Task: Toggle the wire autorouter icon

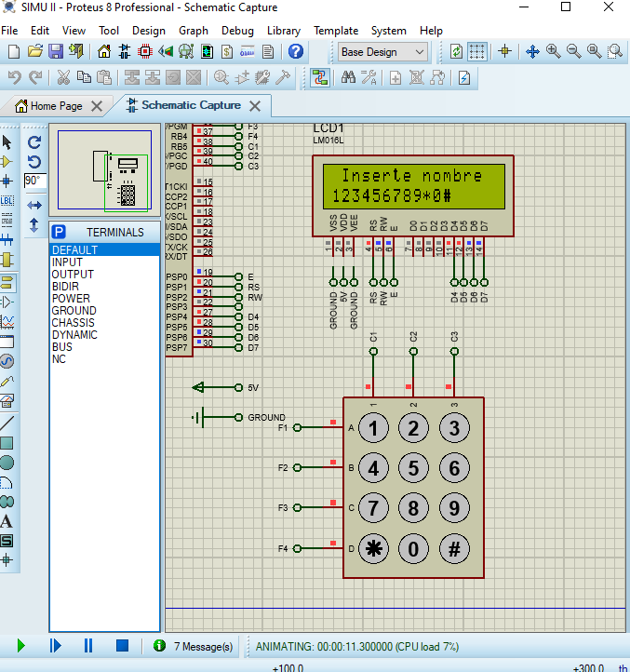Action: pyautogui.click(x=320, y=78)
